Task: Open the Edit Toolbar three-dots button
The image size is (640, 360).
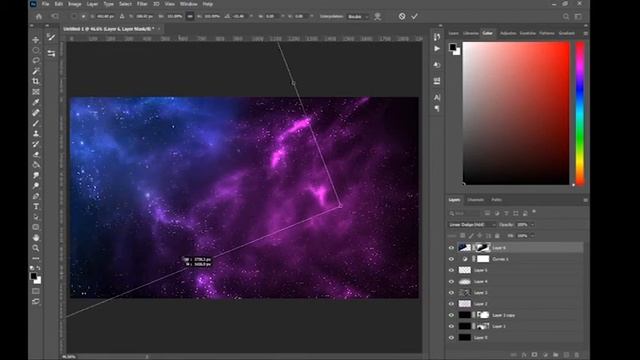Action: click(36, 258)
